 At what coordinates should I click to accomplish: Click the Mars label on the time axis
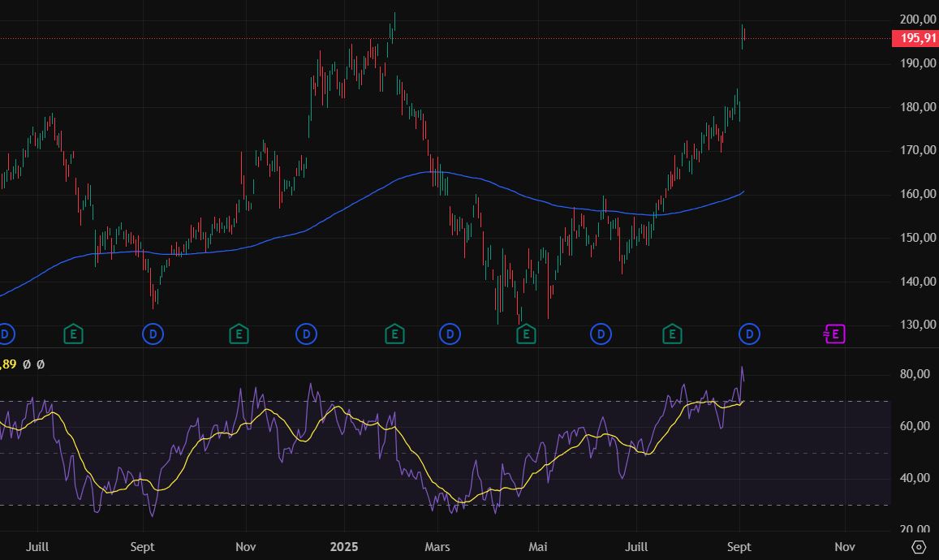437,546
